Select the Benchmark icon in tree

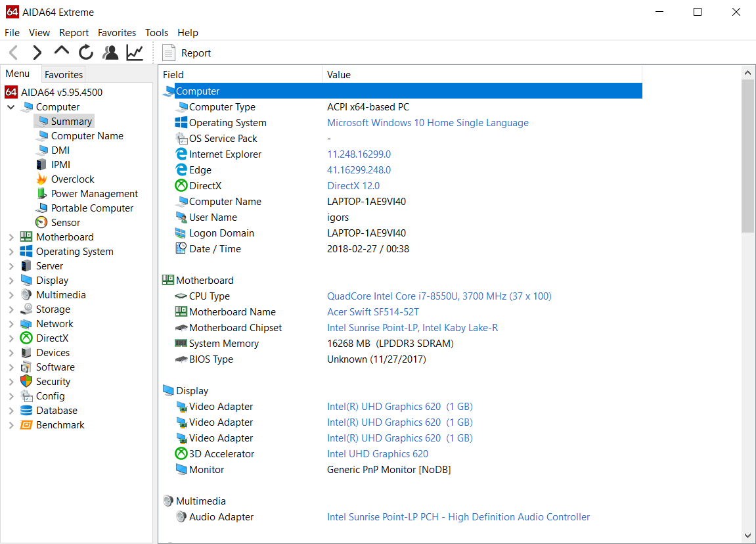coord(26,425)
